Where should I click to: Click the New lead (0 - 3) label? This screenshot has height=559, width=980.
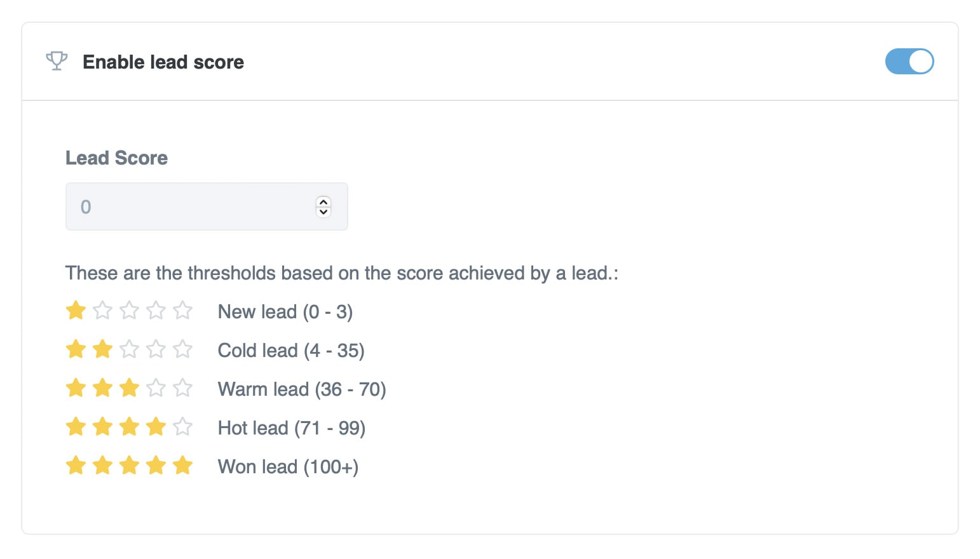285,312
